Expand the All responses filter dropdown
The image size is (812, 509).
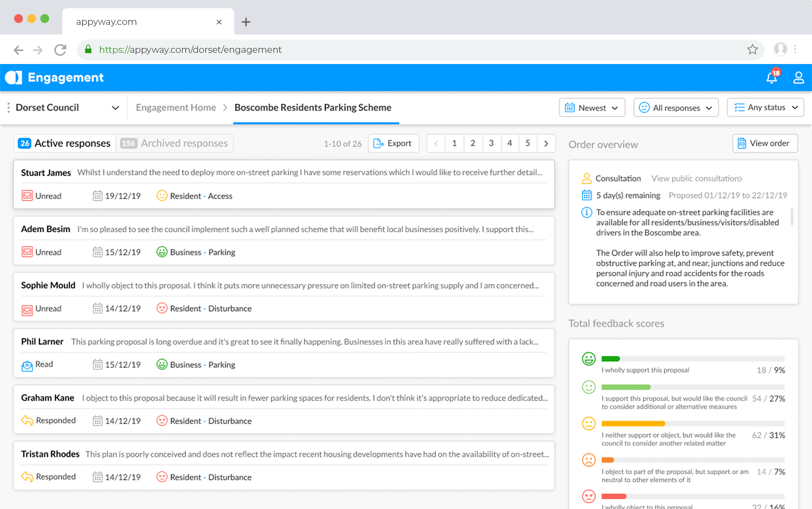point(676,108)
